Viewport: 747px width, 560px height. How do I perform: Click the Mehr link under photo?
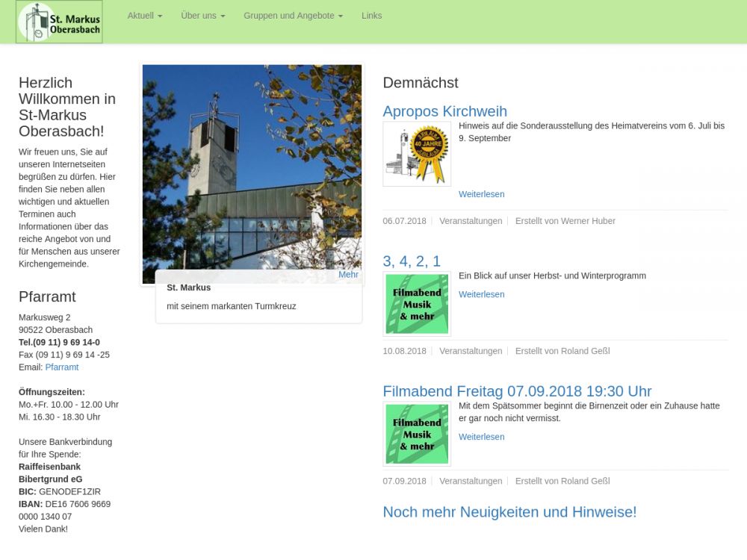point(348,275)
